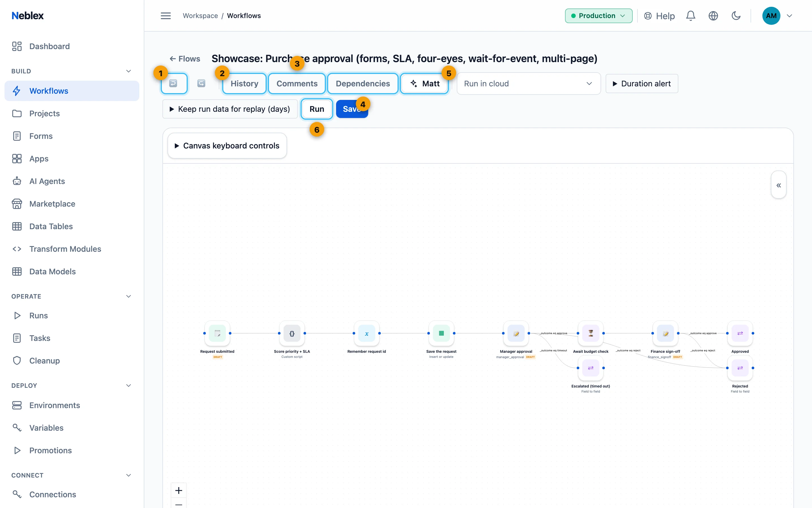
Task: Select the Approved node on the canvas
Action: click(x=740, y=333)
